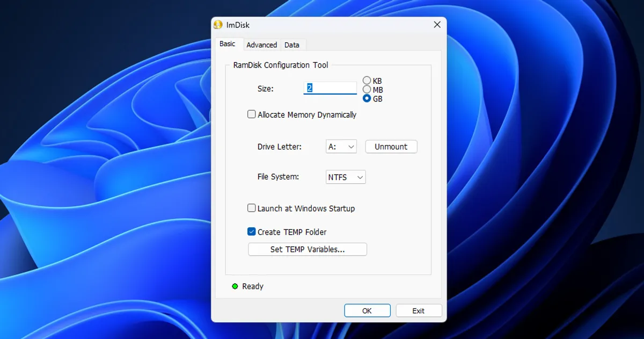Screen dimensions: 644x339
Task: Uncheck Create TEMP Folder
Action: click(x=251, y=232)
